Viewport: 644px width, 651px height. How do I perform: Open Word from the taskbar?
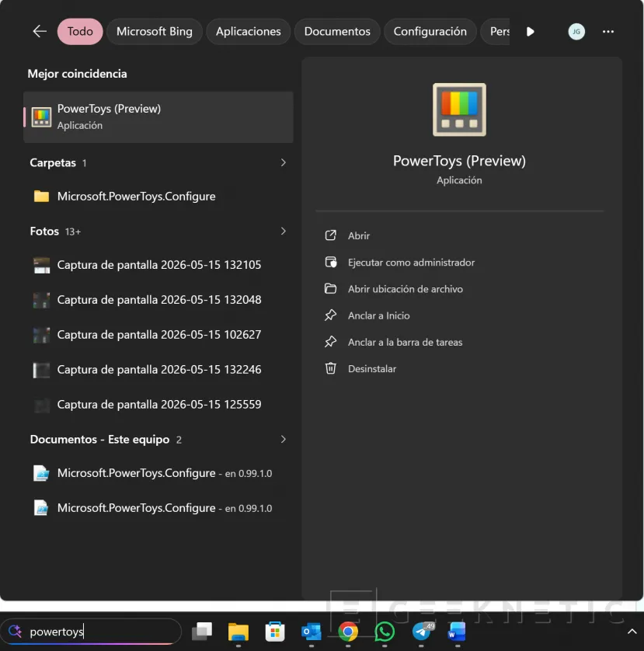[x=457, y=632]
